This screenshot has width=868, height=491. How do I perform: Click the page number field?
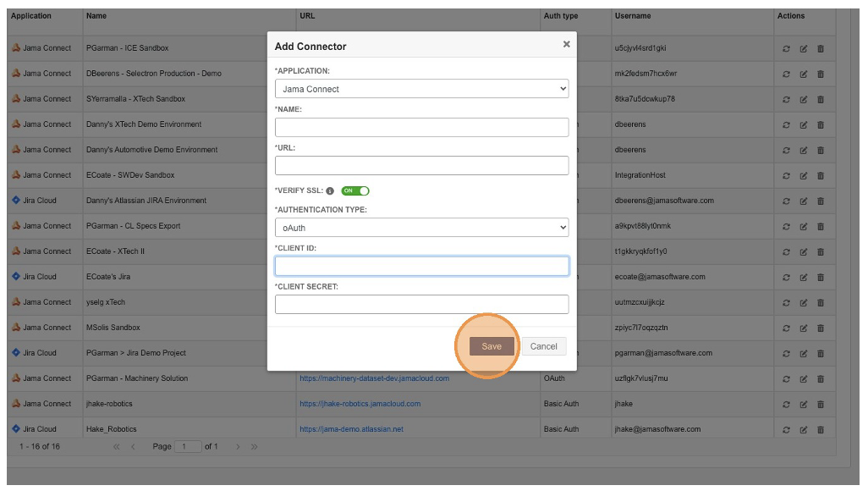[x=188, y=447]
